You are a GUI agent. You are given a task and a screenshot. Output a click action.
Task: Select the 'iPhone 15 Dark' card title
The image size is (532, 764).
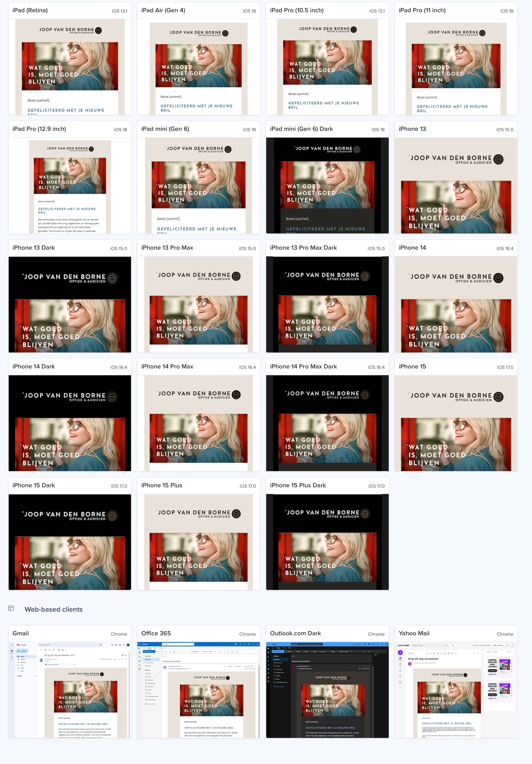click(x=34, y=486)
